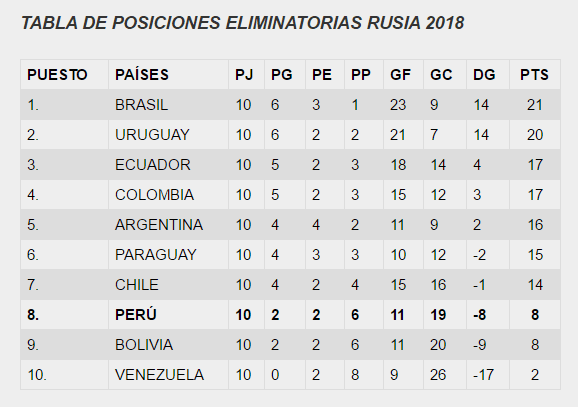Click the bold PERÚ row name

(x=136, y=314)
